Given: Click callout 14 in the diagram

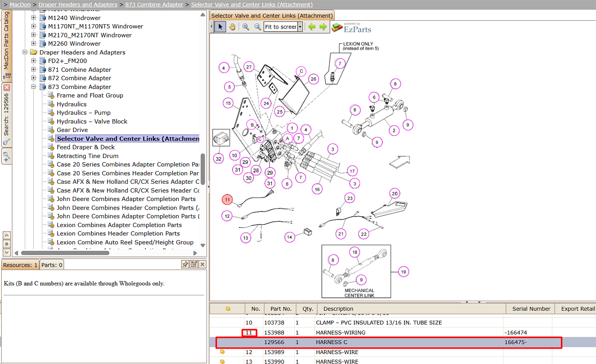Looking at the screenshot, I should (x=289, y=237).
